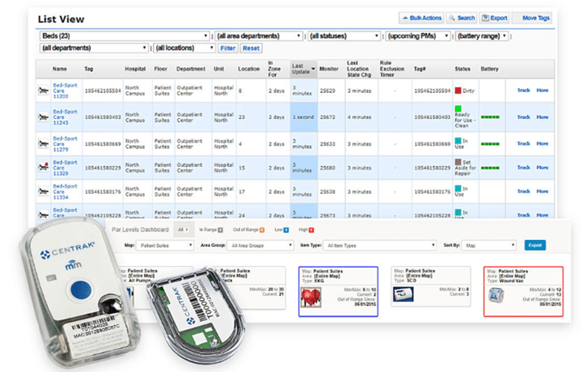Screen dimensions: 588x372
Task: Click the battery level bar for tag 105461580403
Action: tap(490, 117)
